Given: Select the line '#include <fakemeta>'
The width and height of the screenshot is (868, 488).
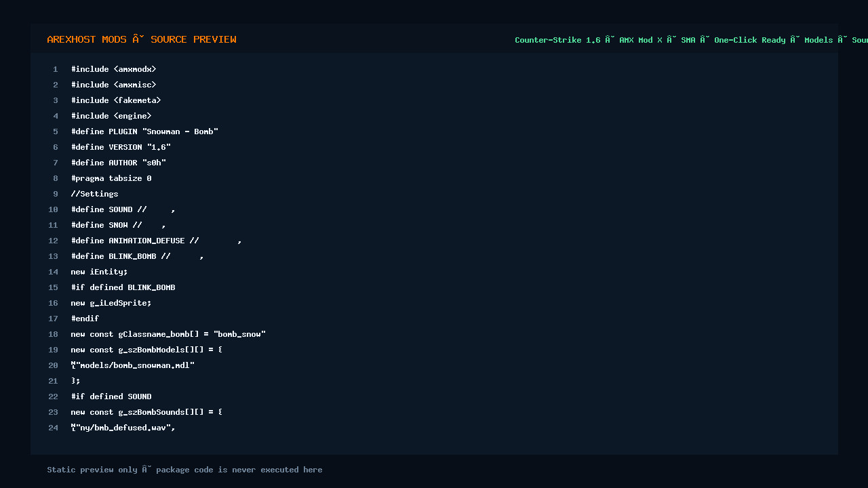Looking at the screenshot, I should pos(116,100).
